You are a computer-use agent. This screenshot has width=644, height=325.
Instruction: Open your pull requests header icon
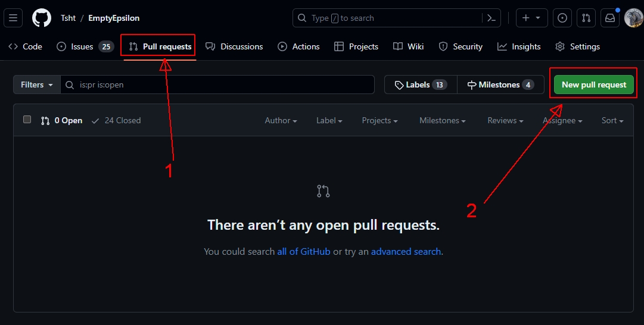(x=586, y=18)
